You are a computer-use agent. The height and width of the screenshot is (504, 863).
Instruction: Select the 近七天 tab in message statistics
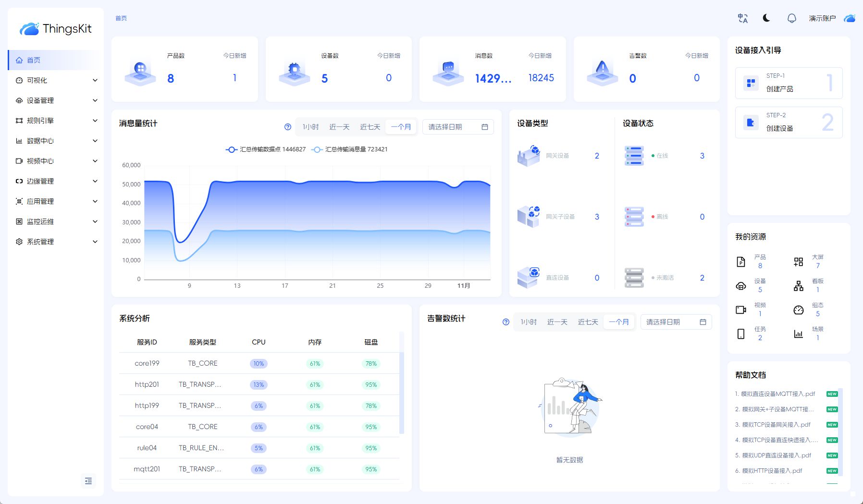370,127
